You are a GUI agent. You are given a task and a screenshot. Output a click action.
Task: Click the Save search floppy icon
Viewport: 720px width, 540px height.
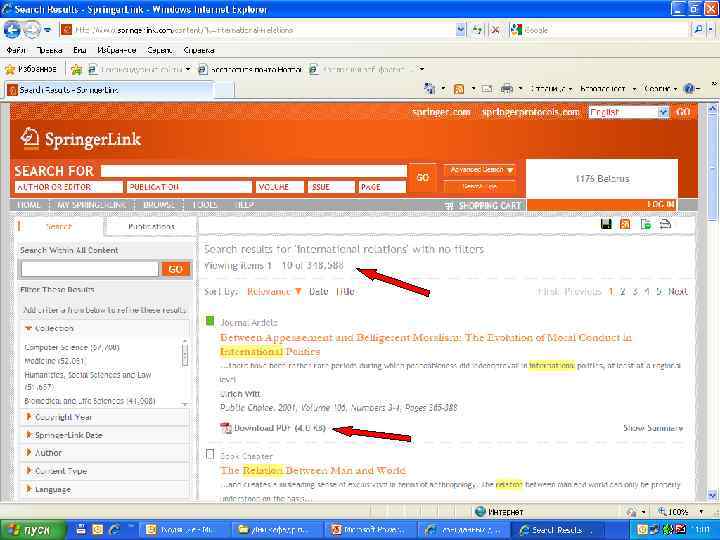point(606,224)
